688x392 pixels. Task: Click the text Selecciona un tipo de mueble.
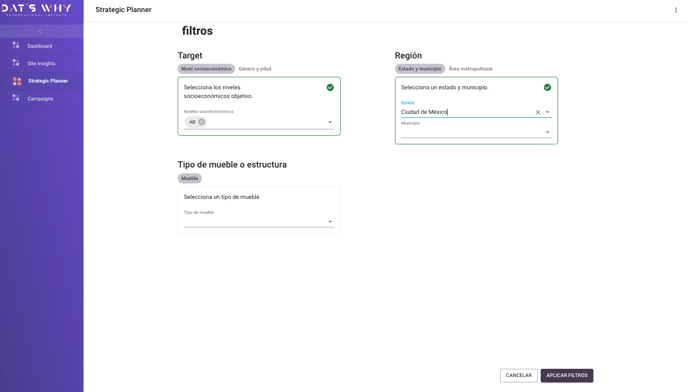tap(222, 197)
